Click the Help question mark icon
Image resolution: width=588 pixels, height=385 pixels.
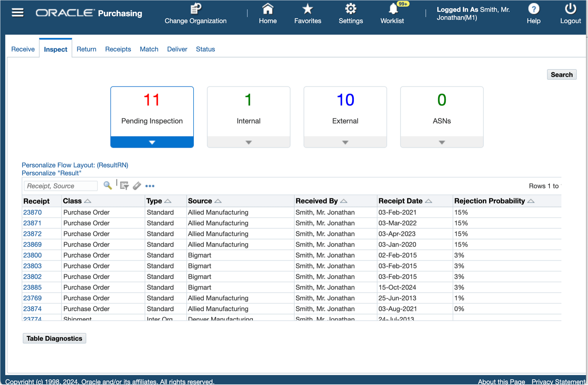533,9
